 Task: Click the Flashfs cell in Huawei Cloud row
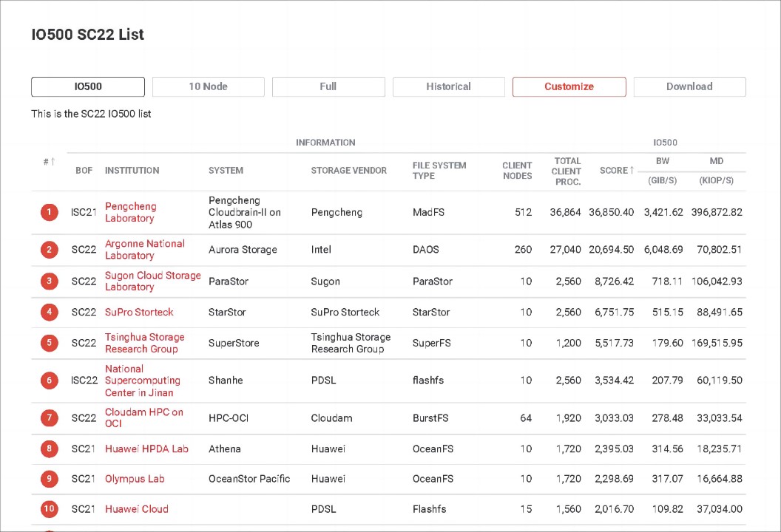coord(430,509)
